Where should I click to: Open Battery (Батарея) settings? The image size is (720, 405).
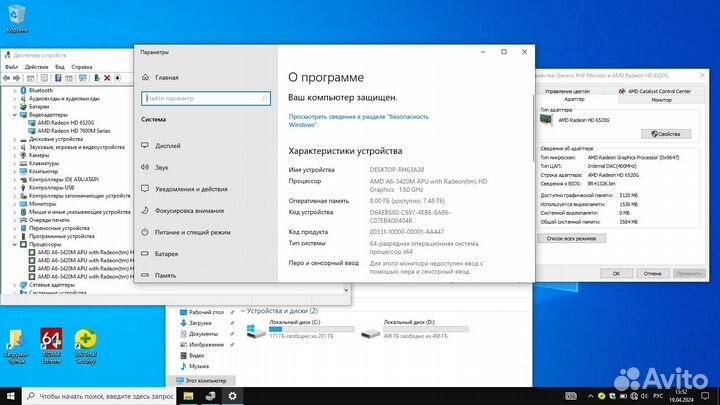[x=166, y=254]
